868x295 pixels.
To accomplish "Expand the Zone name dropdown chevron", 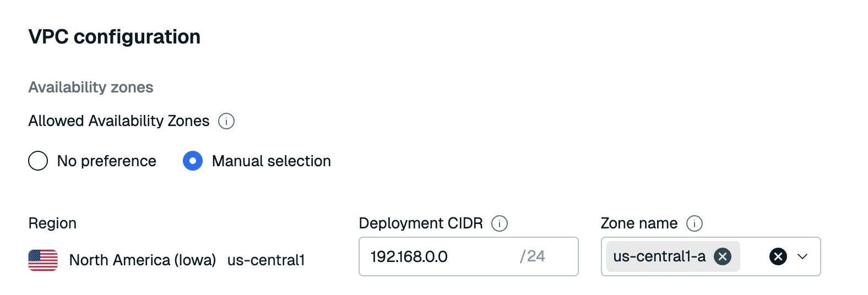I will click(x=802, y=256).
